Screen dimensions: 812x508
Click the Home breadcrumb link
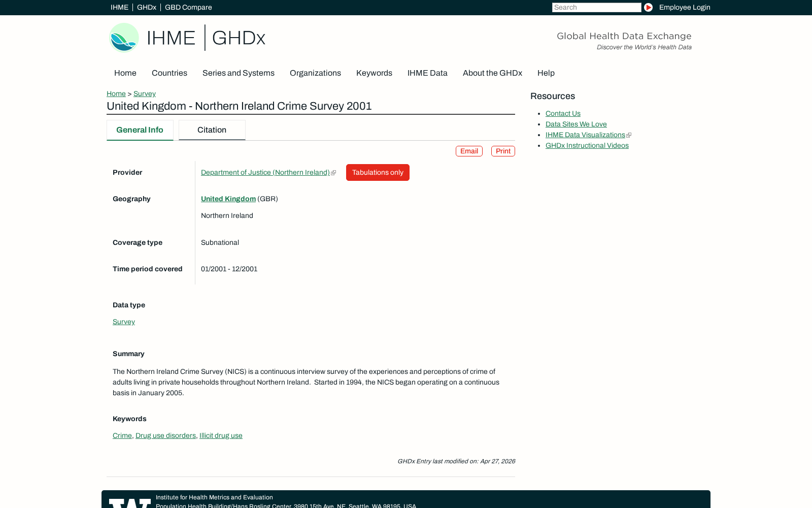tap(116, 93)
